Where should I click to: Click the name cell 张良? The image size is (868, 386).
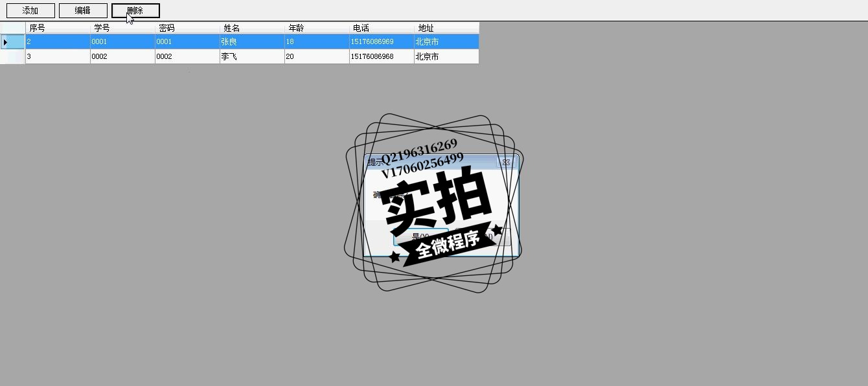252,41
